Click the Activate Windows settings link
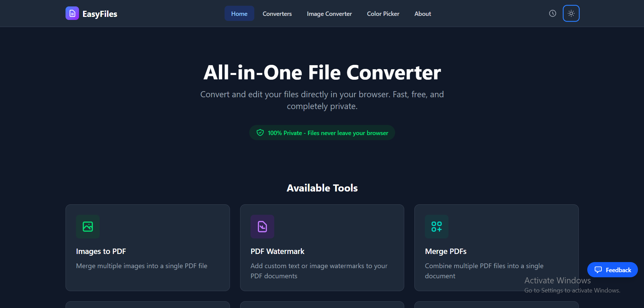Viewport: 644px width, 308px height. [572, 290]
